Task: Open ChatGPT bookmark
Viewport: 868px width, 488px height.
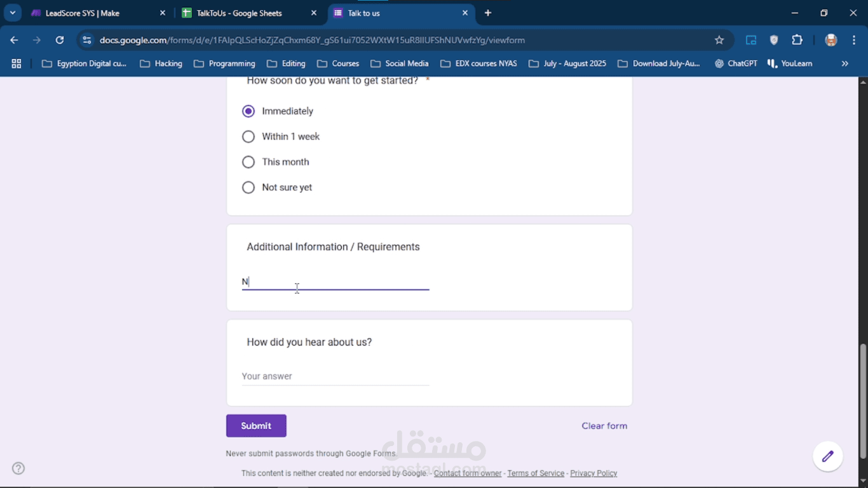Action: pos(736,64)
